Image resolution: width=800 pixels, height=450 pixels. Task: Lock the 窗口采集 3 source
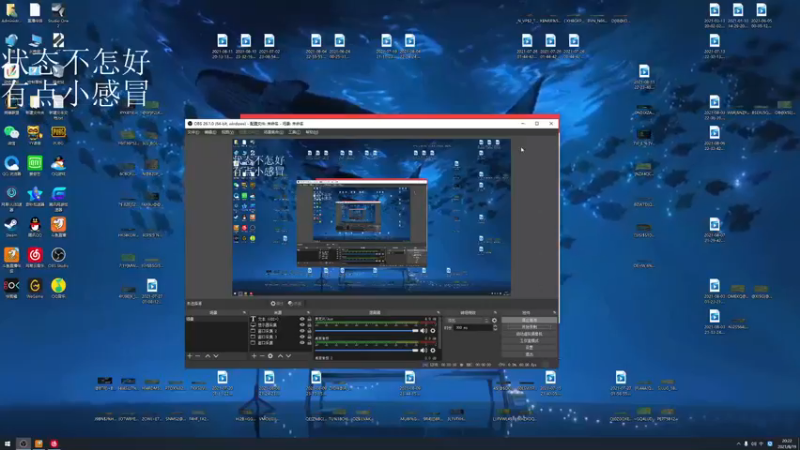pos(309,337)
